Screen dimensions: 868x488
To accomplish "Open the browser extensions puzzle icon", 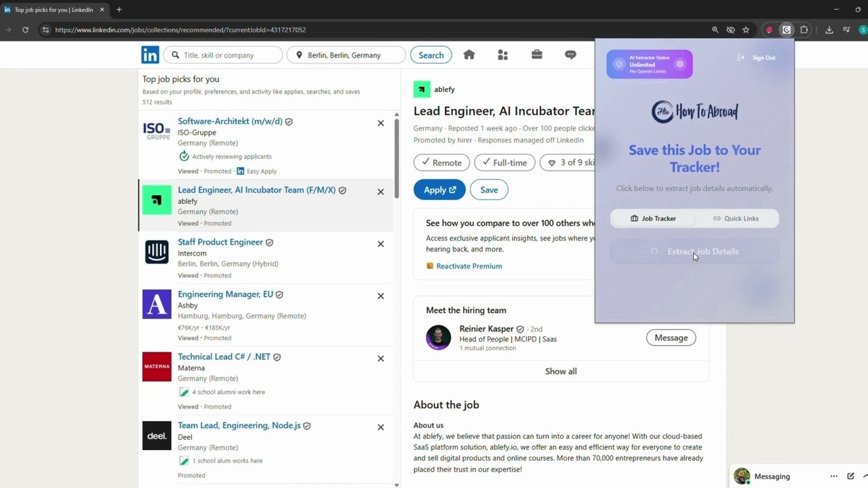I will tap(804, 30).
